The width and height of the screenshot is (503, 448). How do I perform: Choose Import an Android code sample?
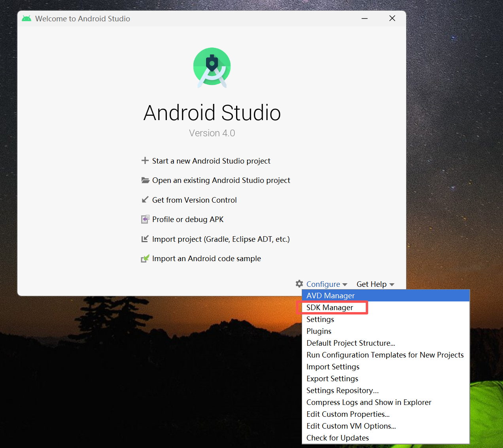[x=206, y=258]
